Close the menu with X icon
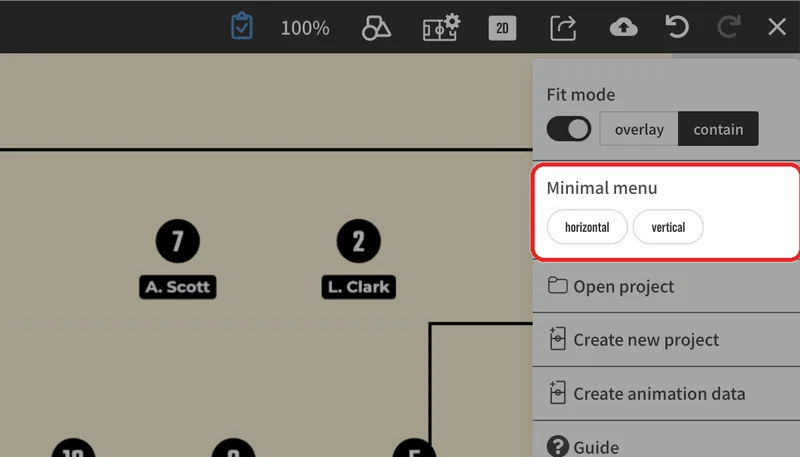This screenshot has width=800, height=457. pyautogui.click(x=777, y=27)
